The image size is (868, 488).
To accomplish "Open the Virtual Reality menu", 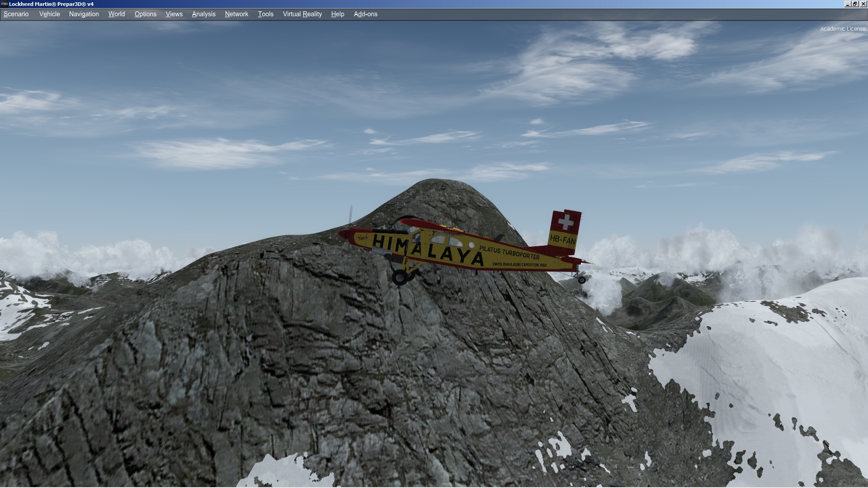I will (x=302, y=14).
